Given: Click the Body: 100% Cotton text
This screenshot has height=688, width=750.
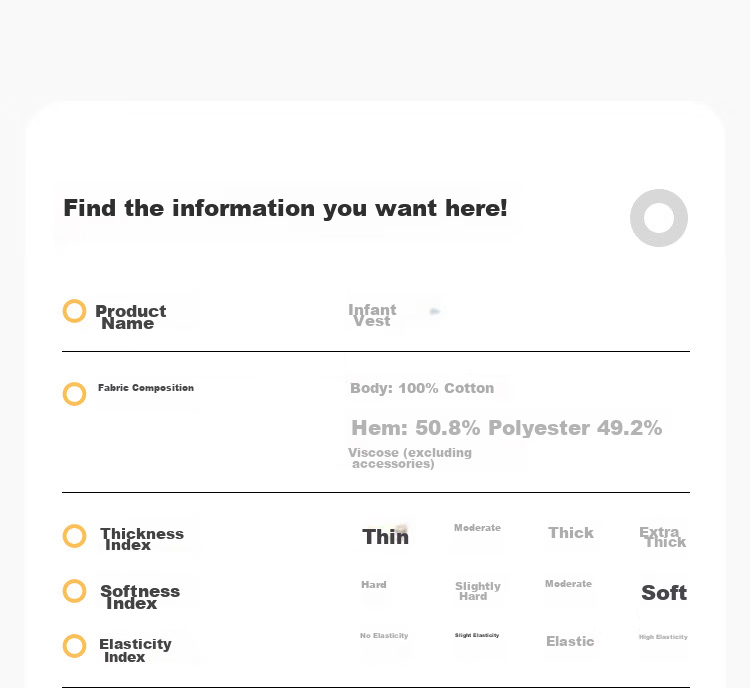Looking at the screenshot, I should [x=422, y=388].
